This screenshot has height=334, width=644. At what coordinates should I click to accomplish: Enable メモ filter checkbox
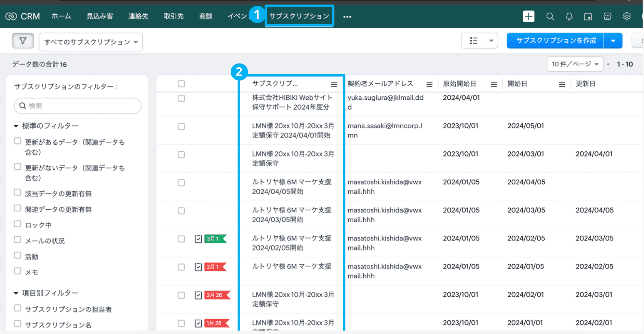tap(17, 271)
